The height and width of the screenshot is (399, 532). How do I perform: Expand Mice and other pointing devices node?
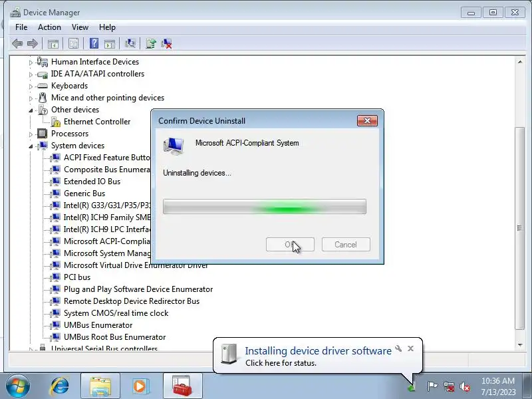[x=31, y=98]
